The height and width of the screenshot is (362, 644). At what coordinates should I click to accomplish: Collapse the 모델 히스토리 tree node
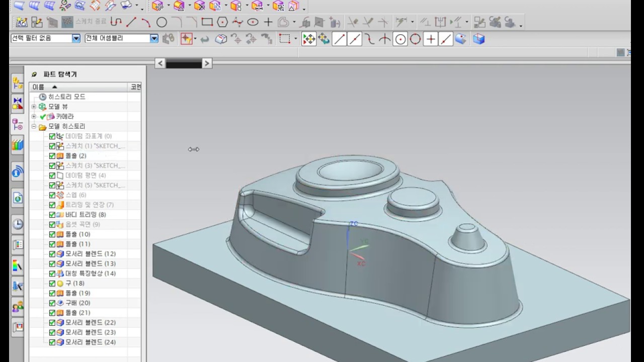coord(34,127)
